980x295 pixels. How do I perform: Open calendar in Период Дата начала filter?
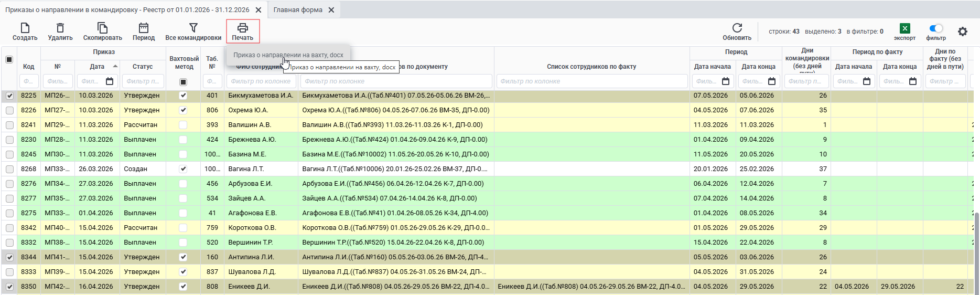pos(726,81)
